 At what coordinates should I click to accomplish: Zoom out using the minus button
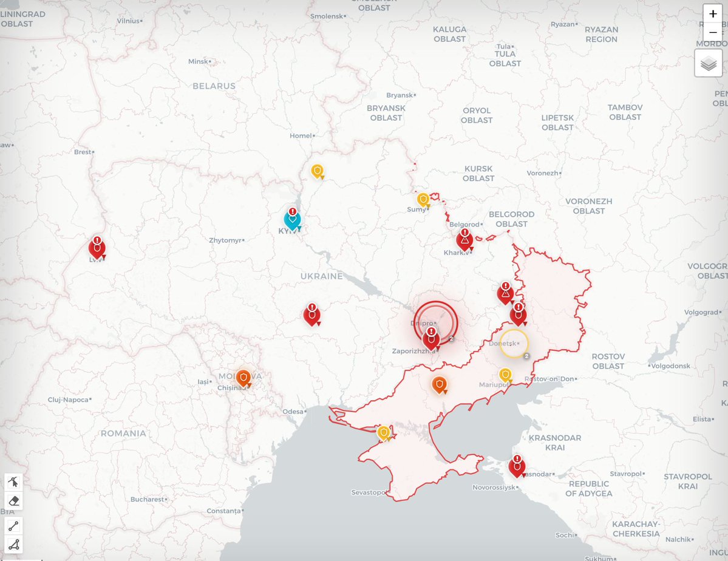713,32
